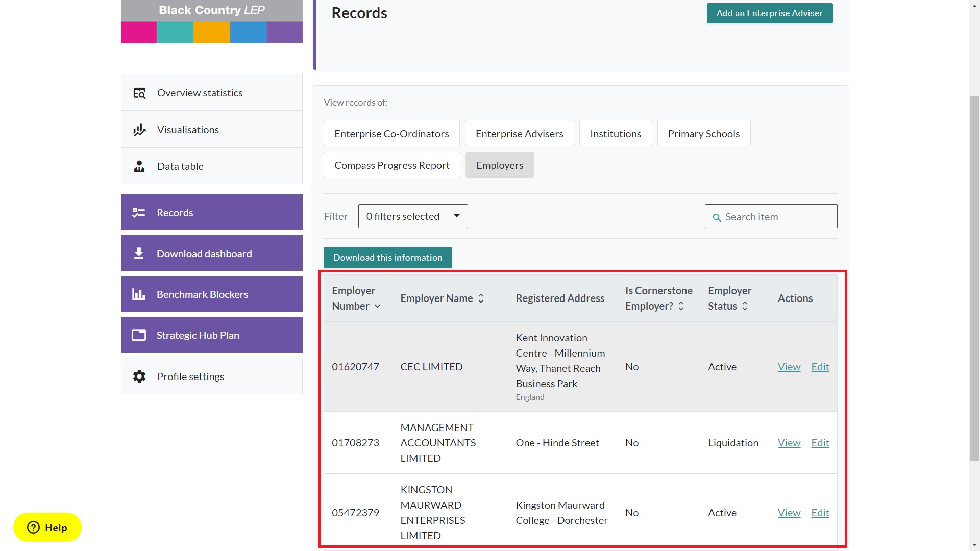
Task: Click the page vertical scrollbar
Action: pos(974,278)
